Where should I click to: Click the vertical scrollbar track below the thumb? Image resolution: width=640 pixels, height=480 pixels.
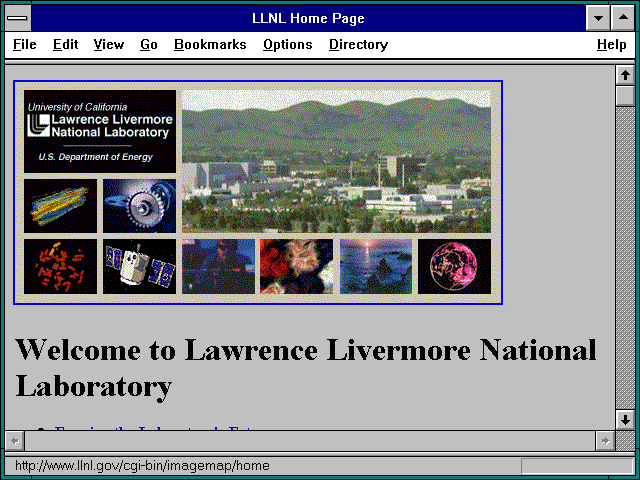pos(625,258)
